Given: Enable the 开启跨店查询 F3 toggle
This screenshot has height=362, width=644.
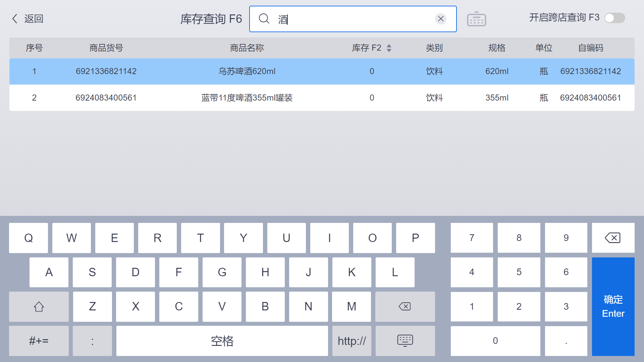Looking at the screenshot, I should 615,18.
